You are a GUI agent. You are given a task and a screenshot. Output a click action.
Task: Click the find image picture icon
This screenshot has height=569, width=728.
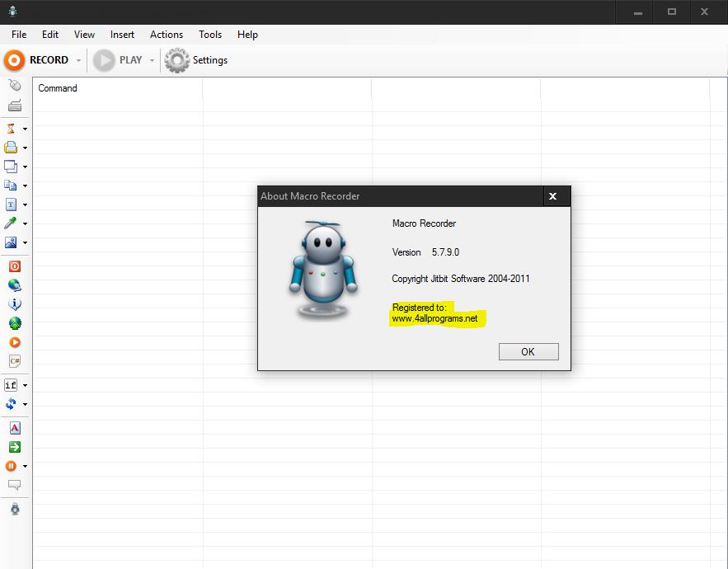(x=11, y=242)
